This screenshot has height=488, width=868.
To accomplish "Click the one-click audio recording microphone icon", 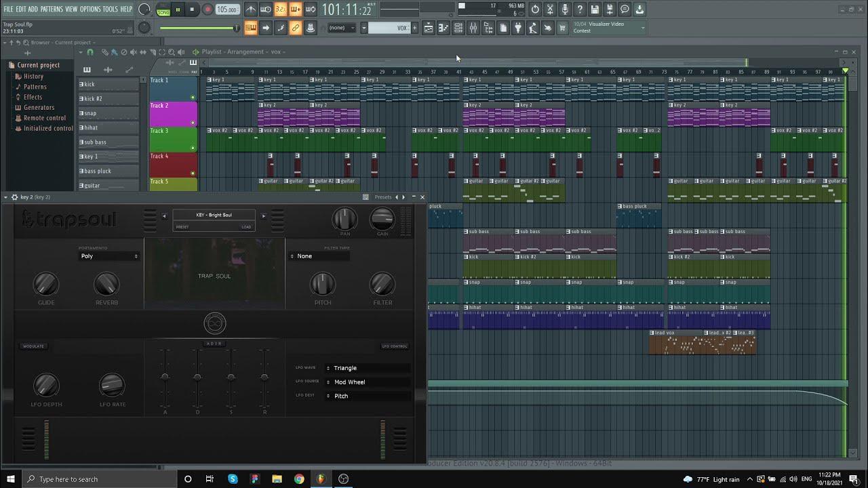I will pos(565,9).
